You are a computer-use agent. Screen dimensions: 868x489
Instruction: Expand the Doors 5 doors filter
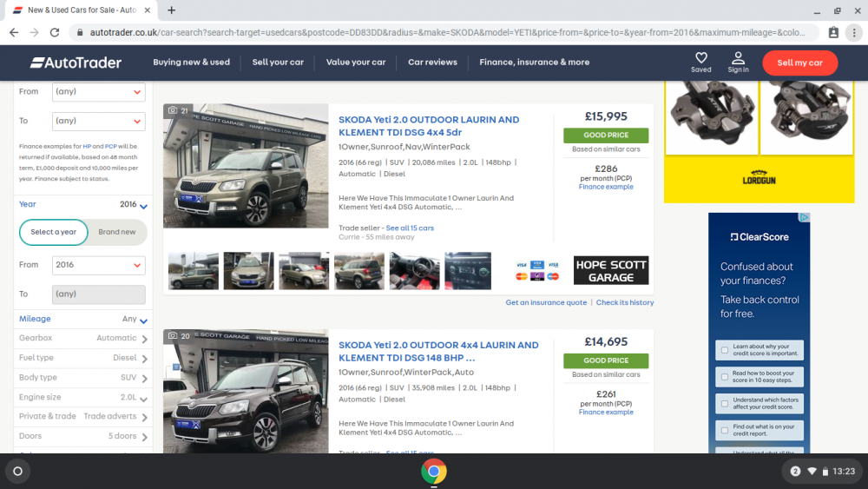coord(83,436)
